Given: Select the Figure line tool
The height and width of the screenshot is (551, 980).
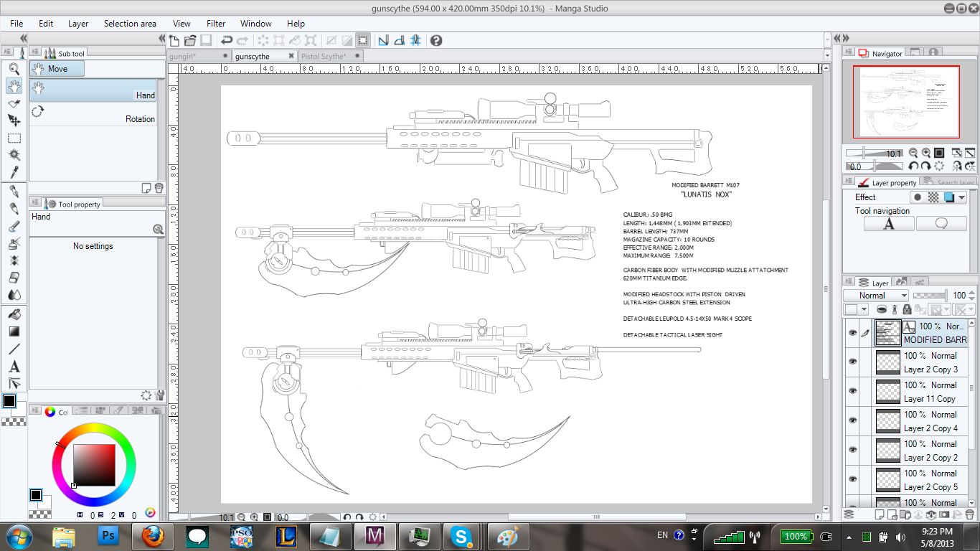Looking at the screenshot, I should coord(14,349).
